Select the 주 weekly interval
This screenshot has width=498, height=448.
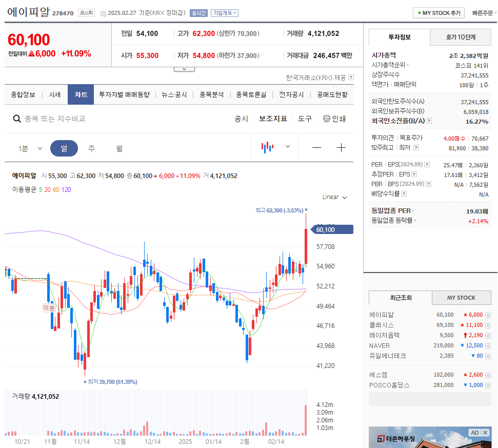[91, 148]
